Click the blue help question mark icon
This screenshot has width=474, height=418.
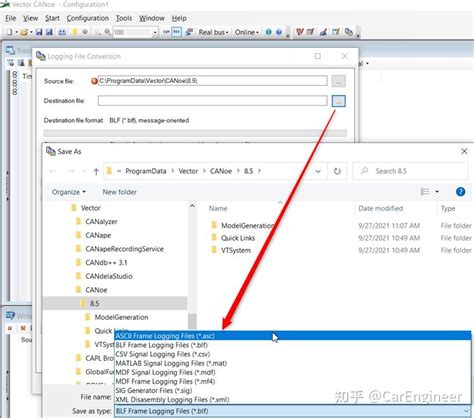460,192
